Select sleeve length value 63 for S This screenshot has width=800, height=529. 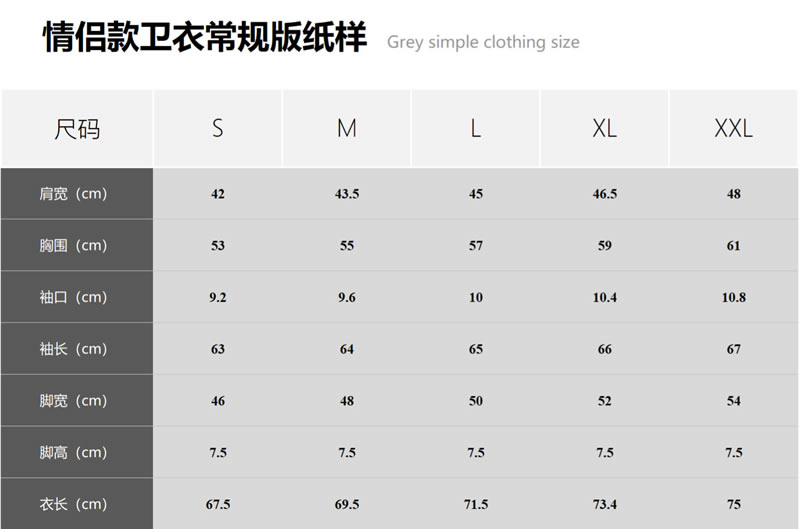tap(218, 350)
